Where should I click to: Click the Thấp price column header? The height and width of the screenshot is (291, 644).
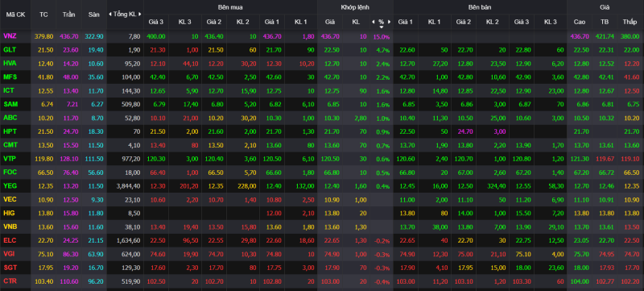point(630,22)
